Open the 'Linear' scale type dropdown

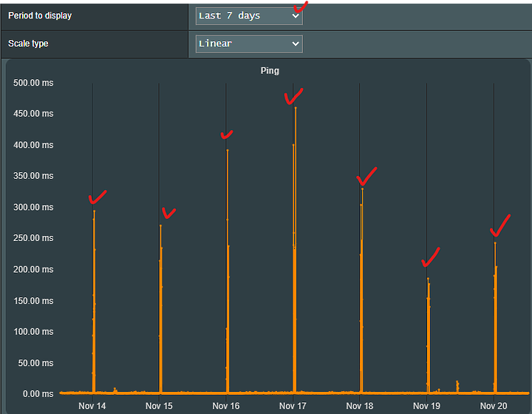tap(249, 44)
